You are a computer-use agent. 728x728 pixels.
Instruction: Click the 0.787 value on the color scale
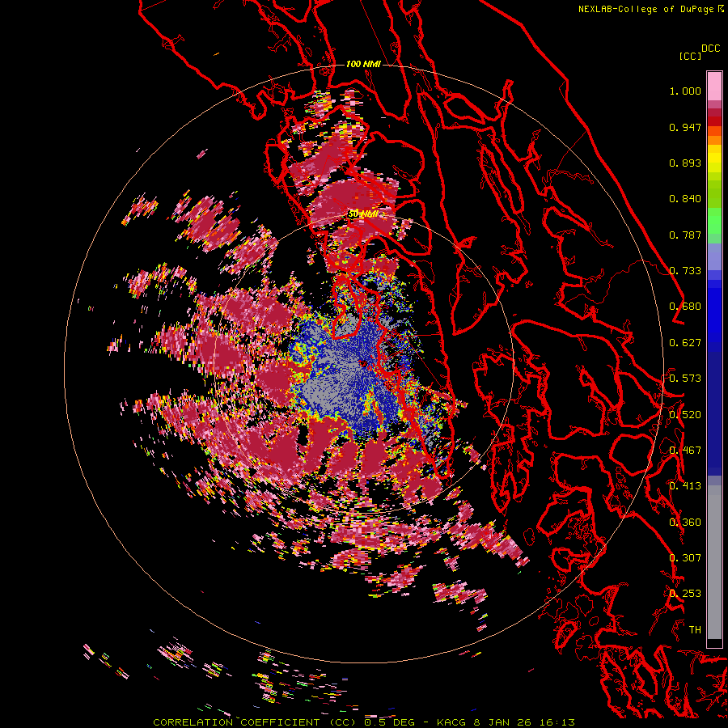685,235
